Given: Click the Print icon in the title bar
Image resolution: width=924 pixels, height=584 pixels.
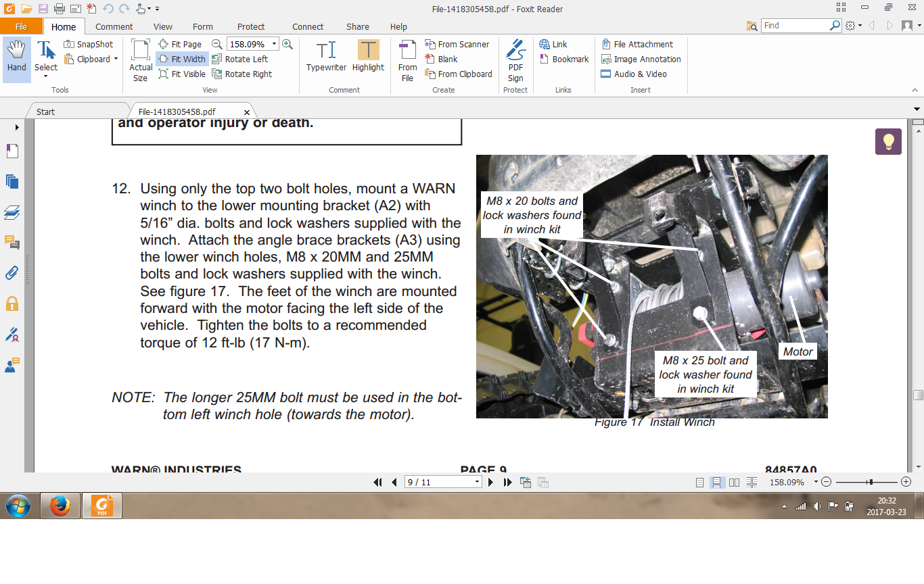Looking at the screenshot, I should pyautogui.click(x=59, y=9).
